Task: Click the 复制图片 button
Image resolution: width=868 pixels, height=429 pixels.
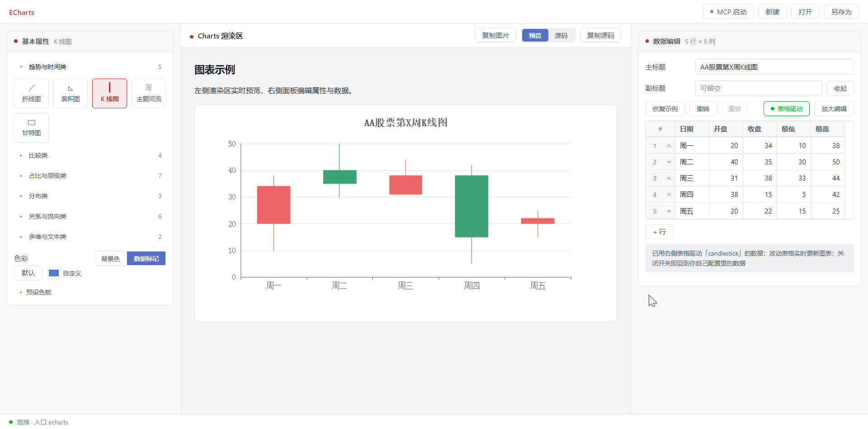Action: pos(495,36)
